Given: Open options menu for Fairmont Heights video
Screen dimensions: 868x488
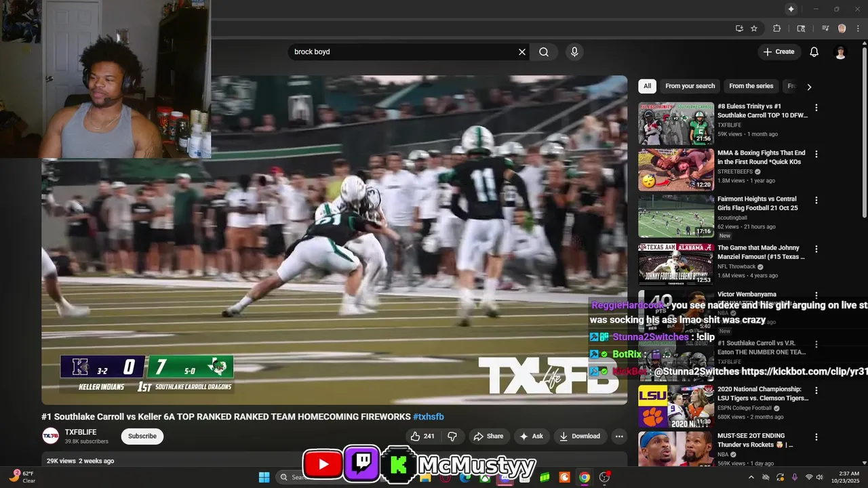Looking at the screenshot, I should pos(816,201).
